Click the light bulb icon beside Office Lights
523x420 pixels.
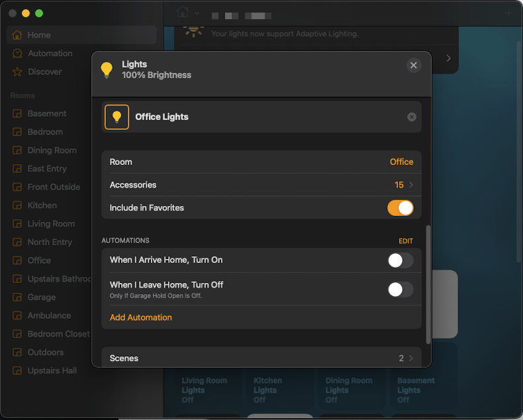click(x=117, y=117)
